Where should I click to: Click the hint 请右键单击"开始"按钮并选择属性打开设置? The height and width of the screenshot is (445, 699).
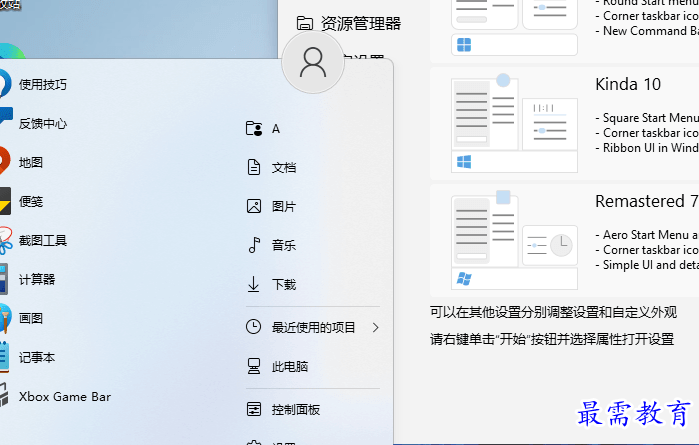(552, 339)
